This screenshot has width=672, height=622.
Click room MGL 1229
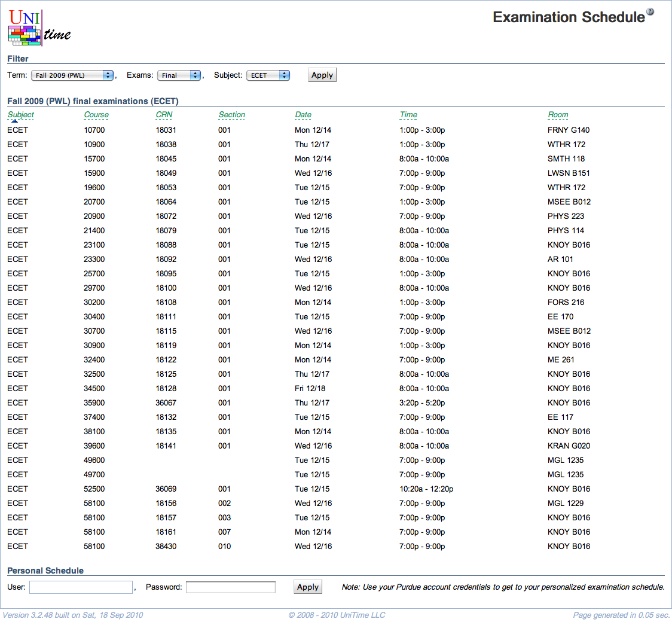point(566,503)
